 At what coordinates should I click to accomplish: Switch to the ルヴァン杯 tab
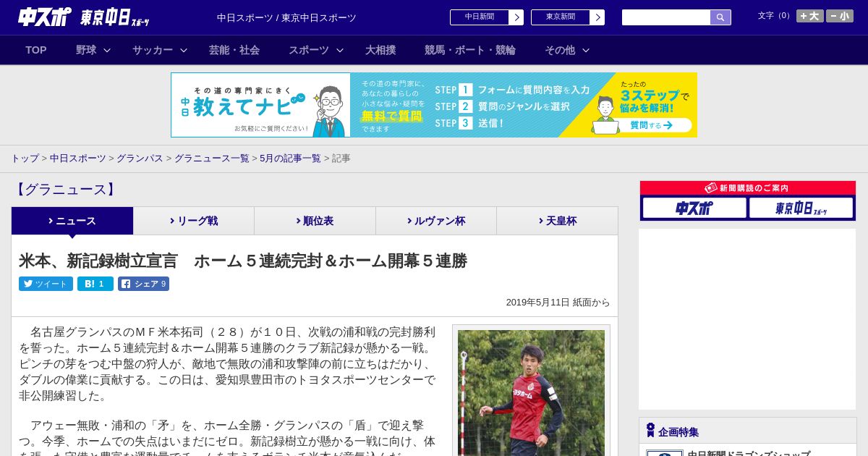point(436,221)
